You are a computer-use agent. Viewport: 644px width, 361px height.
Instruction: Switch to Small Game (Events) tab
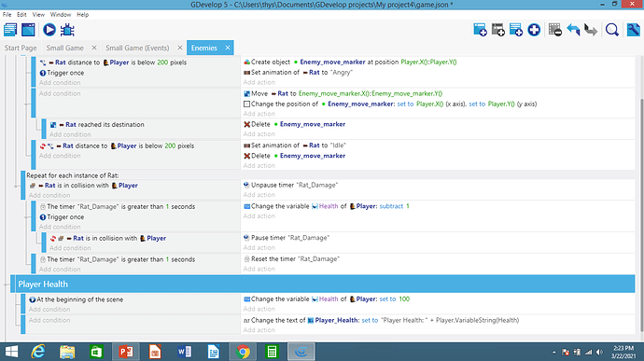pos(137,49)
